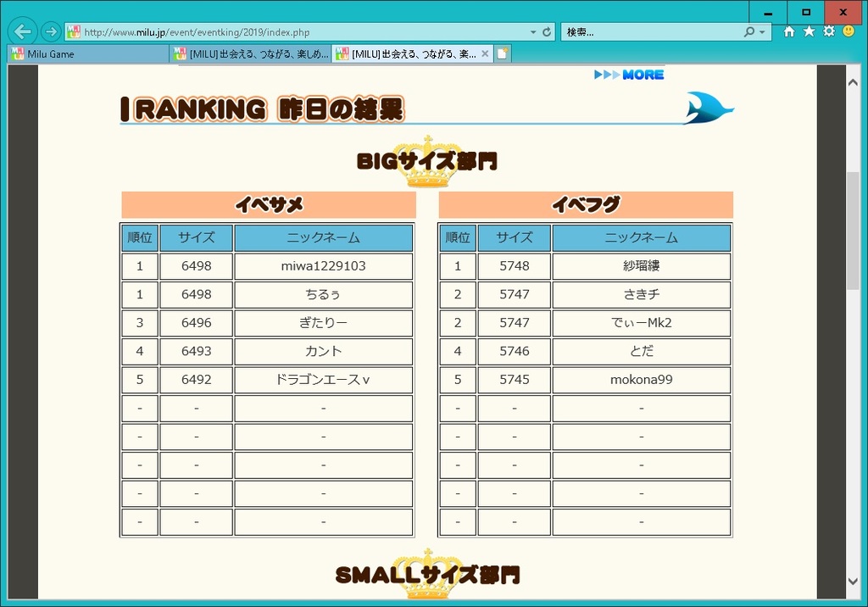Open a new tab
Image resolution: width=868 pixels, height=607 pixels.
[x=503, y=53]
